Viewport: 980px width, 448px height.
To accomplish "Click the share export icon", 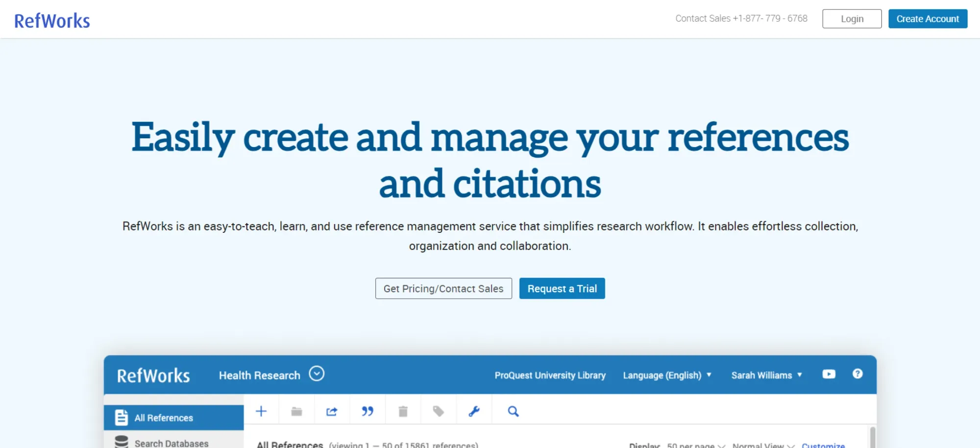I will point(332,411).
